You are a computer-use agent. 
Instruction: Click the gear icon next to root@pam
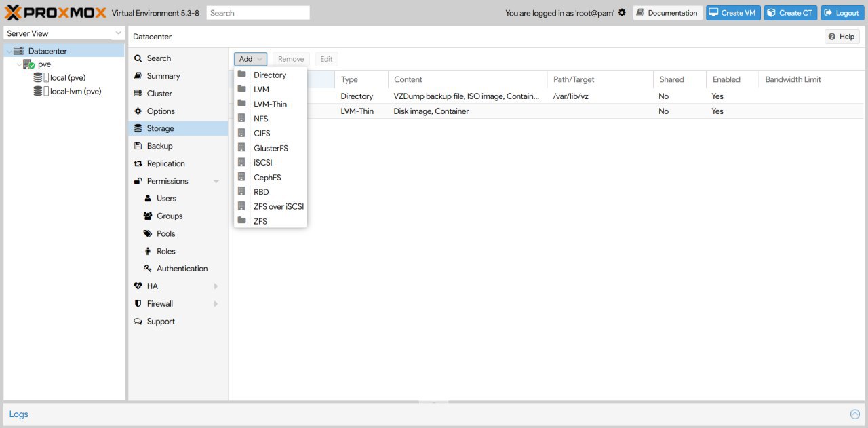(x=622, y=13)
